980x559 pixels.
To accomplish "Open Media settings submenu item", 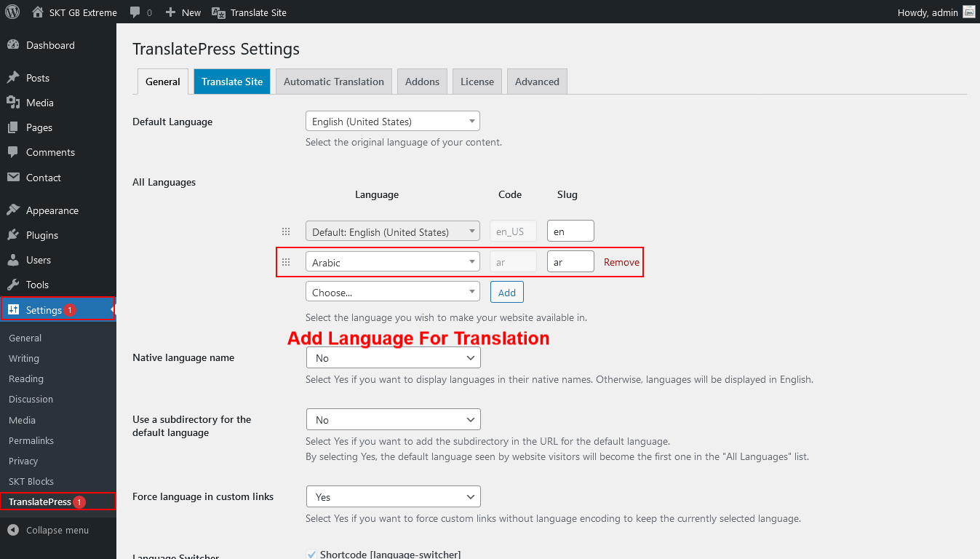I will tap(22, 420).
